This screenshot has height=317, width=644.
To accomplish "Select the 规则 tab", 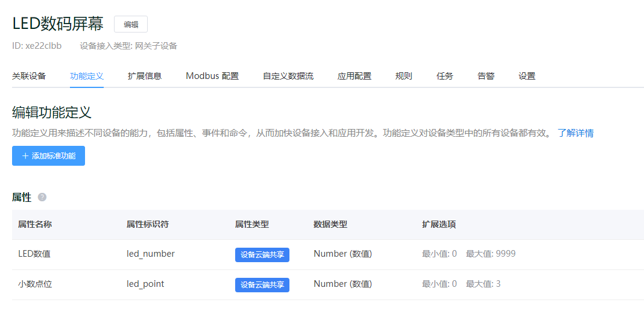I will [x=404, y=76].
